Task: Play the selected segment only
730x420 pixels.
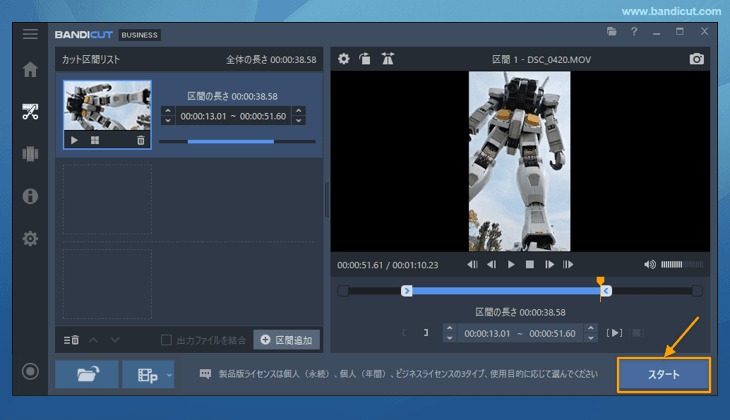Action: [615, 333]
